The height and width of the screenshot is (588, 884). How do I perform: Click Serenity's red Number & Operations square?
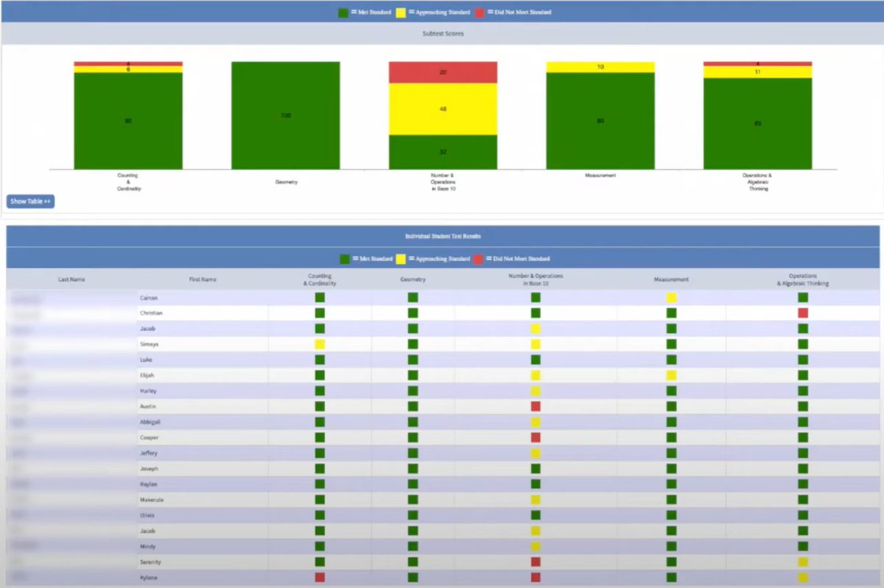click(536, 562)
